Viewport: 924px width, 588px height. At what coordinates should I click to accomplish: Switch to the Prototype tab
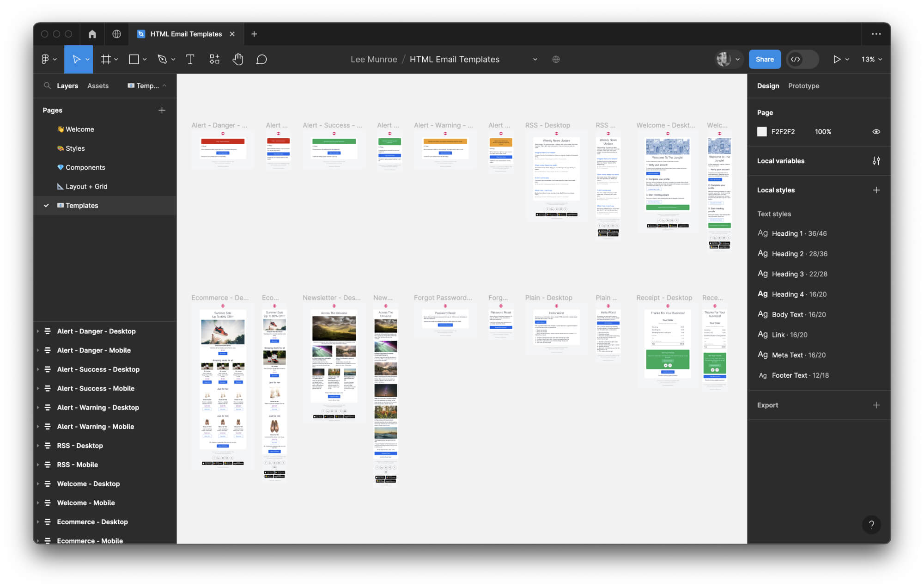tap(803, 86)
